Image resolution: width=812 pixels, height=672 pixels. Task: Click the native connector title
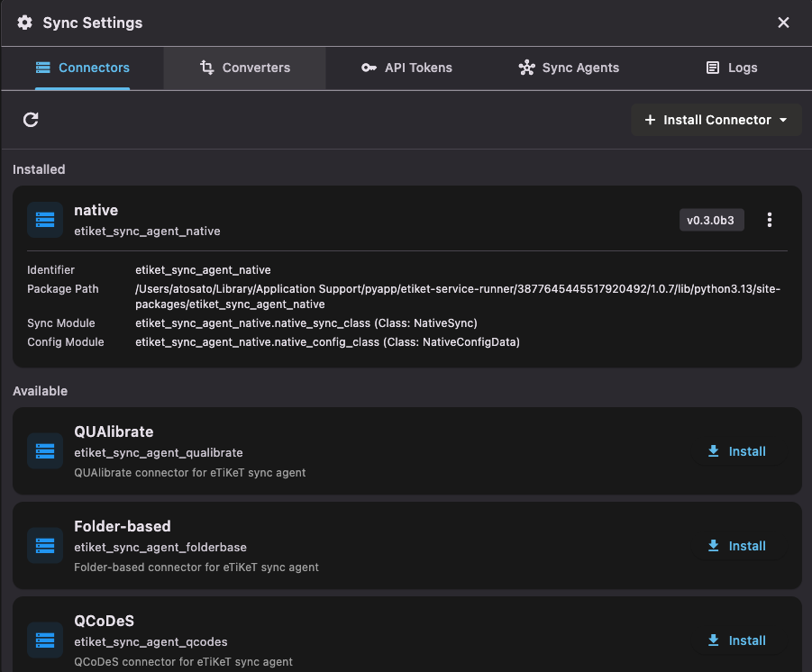click(96, 210)
